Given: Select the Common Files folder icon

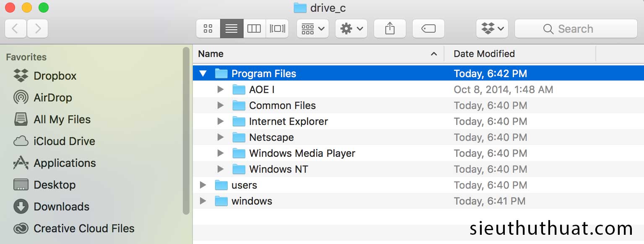Looking at the screenshot, I should tap(239, 106).
